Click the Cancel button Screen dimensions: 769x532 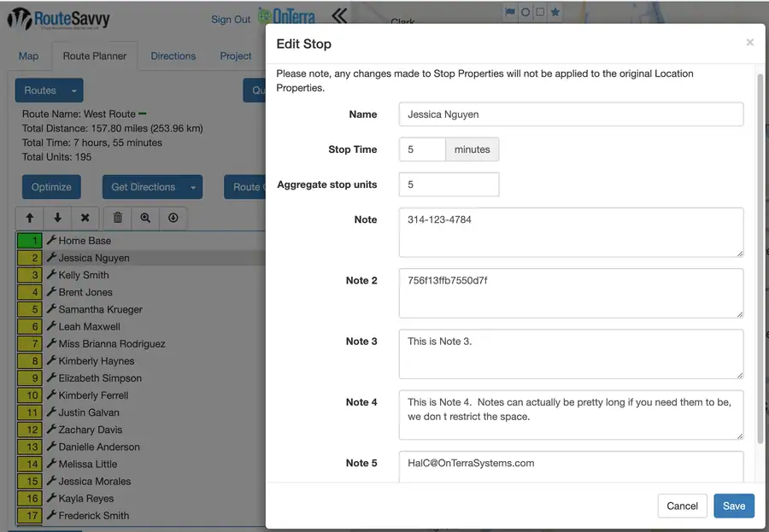(x=682, y=506)
